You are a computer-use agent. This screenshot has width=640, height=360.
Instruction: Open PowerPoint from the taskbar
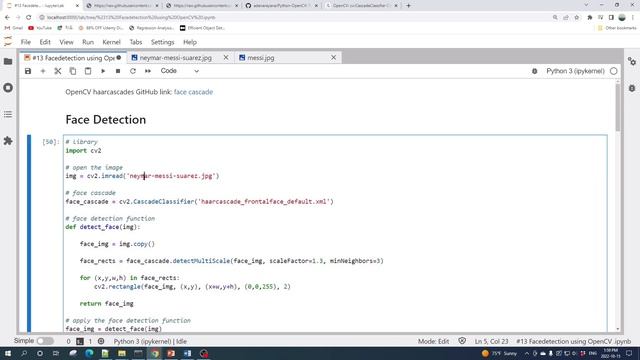coord(171,353)
